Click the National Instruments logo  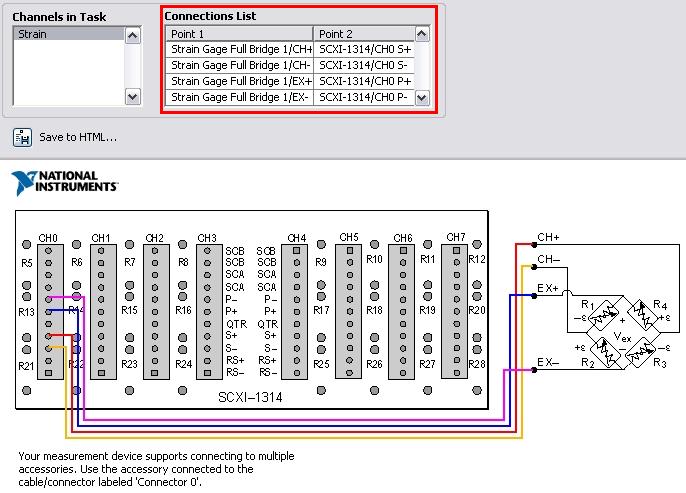click(x=65, y=183)
